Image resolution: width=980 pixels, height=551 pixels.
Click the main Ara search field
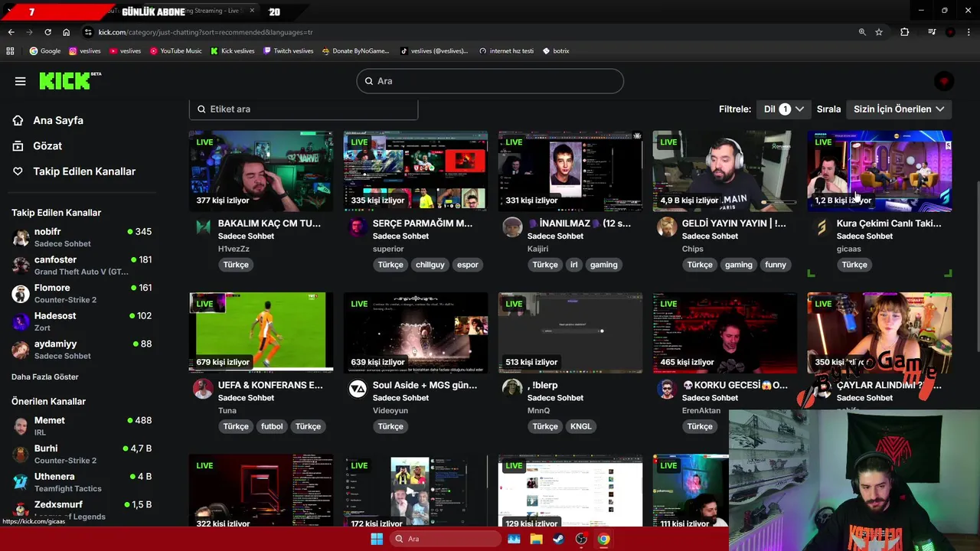[x=490, y=81]
